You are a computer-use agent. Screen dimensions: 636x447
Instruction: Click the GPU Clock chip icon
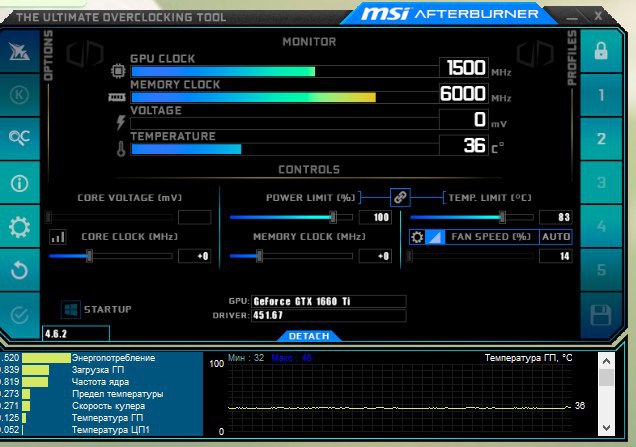(118, 71)
